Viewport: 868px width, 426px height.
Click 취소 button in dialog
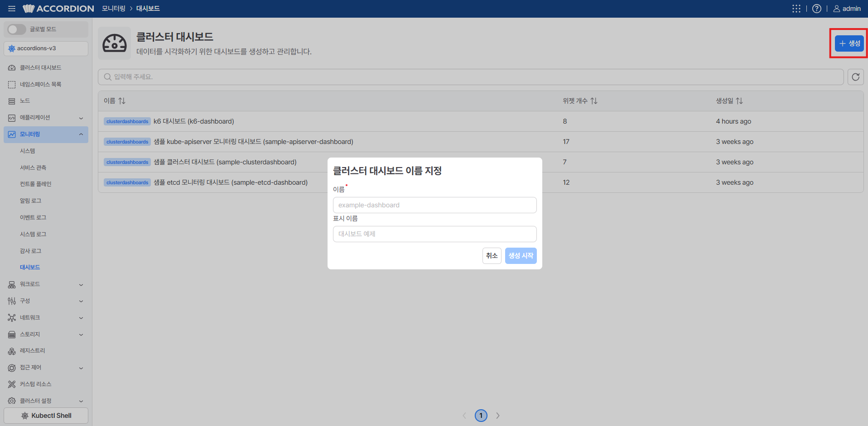pos(492,256)
